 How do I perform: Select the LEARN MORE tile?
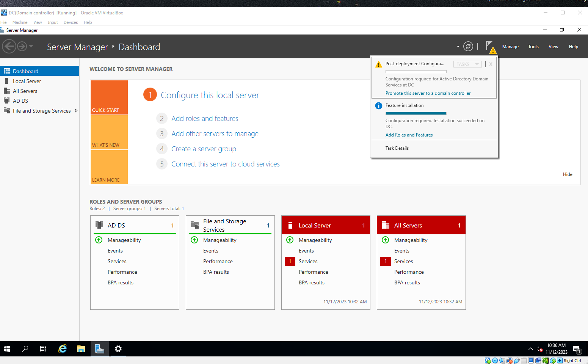point(109,167)
